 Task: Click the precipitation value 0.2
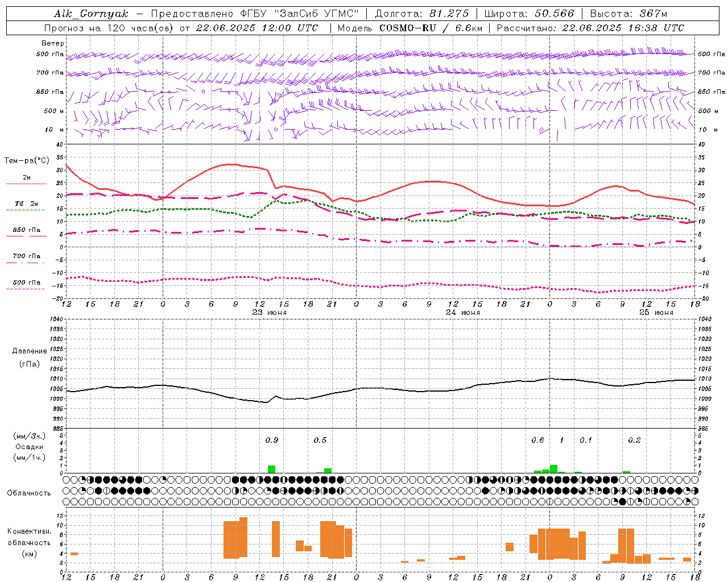tap(634, 440)
